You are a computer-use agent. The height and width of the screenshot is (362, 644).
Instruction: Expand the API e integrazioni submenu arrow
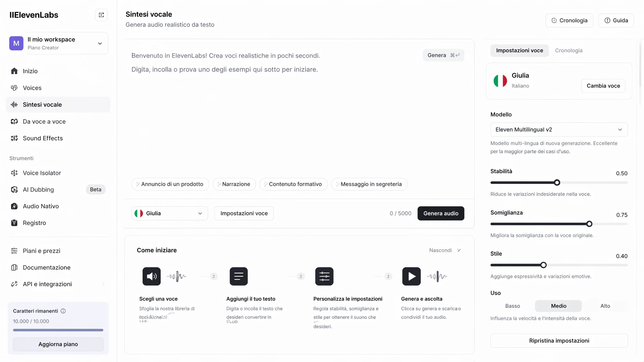[x=103, y=284]
